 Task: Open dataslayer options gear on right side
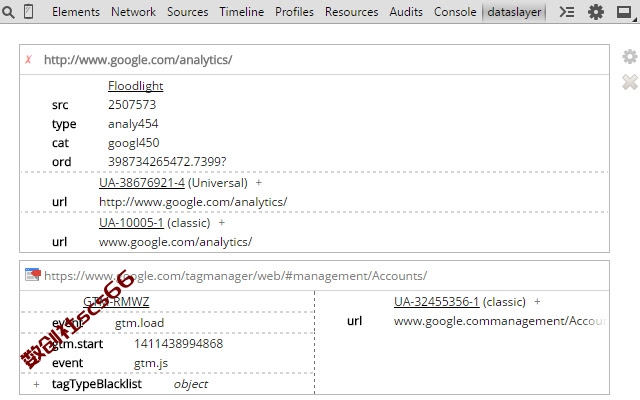click(x=629, y=56)
